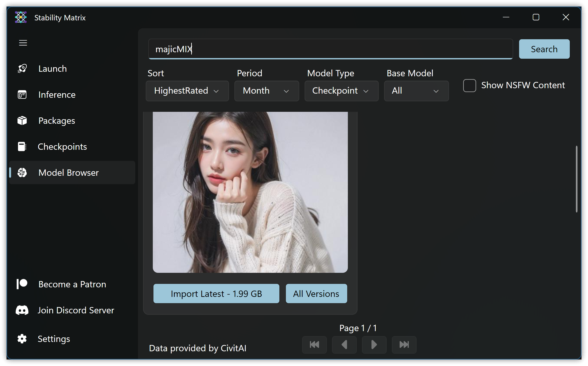Screen dimensions: 588x366
Task: Click the results vertical scrollbar thumb
Action: (x=576, y=179)
